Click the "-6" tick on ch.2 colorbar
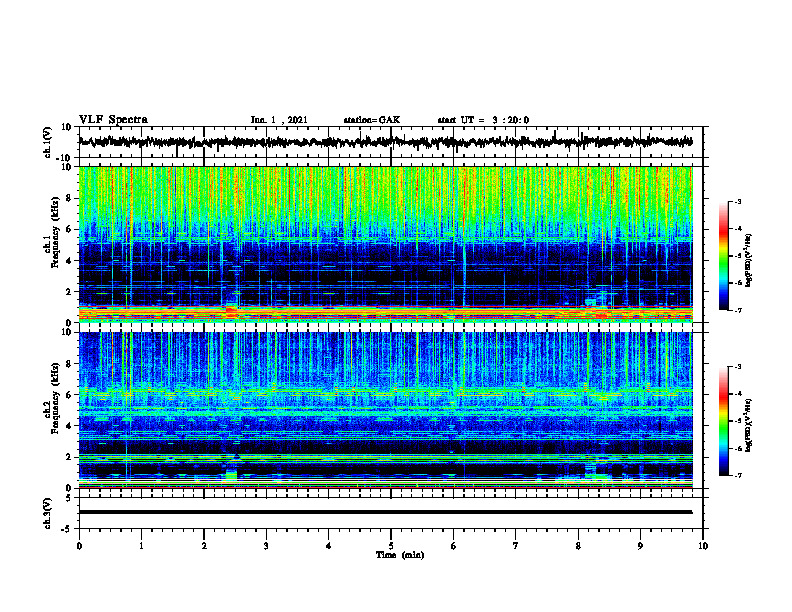Image resolution: width=792 pixels, height=612 pixels. [738, 448]
